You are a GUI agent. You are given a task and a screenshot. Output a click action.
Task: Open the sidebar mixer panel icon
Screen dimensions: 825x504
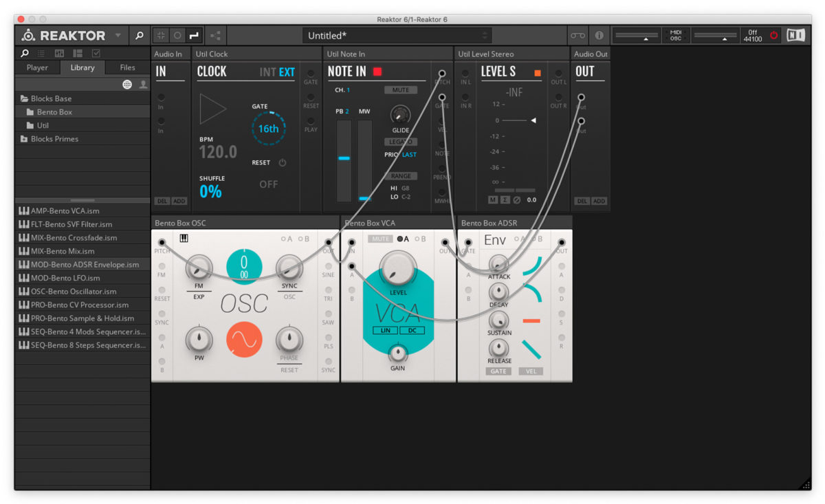click(60, 53)
